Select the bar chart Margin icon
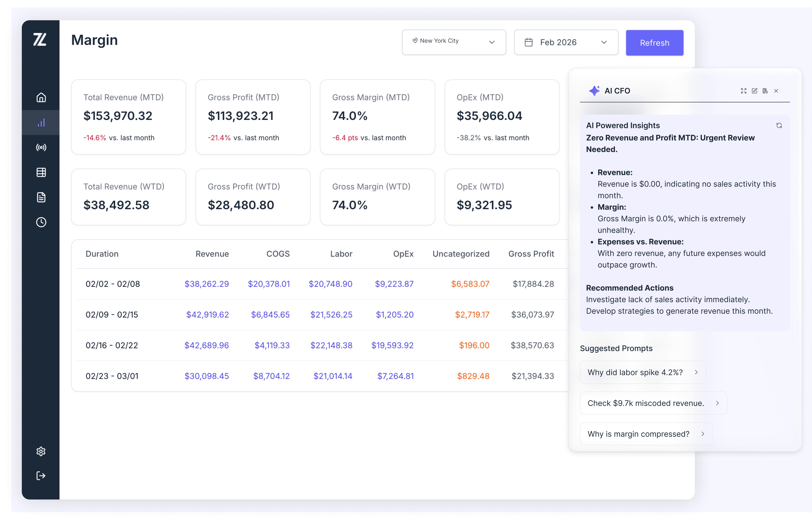Screen dimensions: 812x523 (x=41, y=123)
